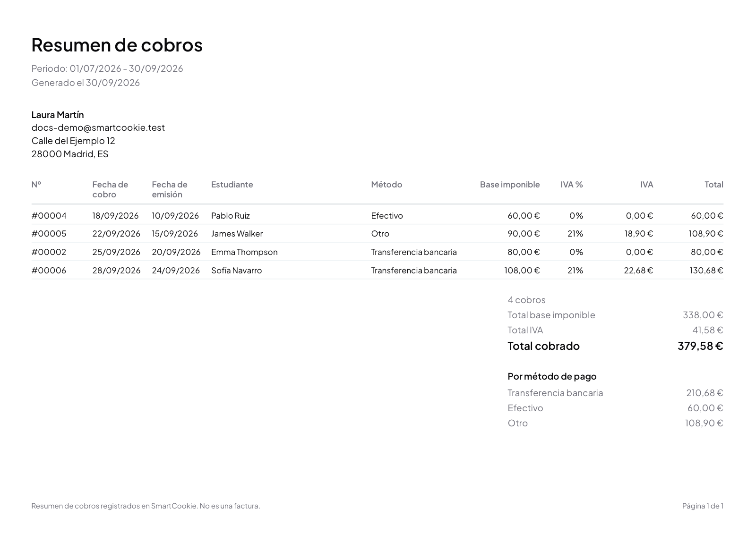The image size is (756, 534).
Task: Click the 'Resumen de cobros' title
Action: [x=117, y=45]
